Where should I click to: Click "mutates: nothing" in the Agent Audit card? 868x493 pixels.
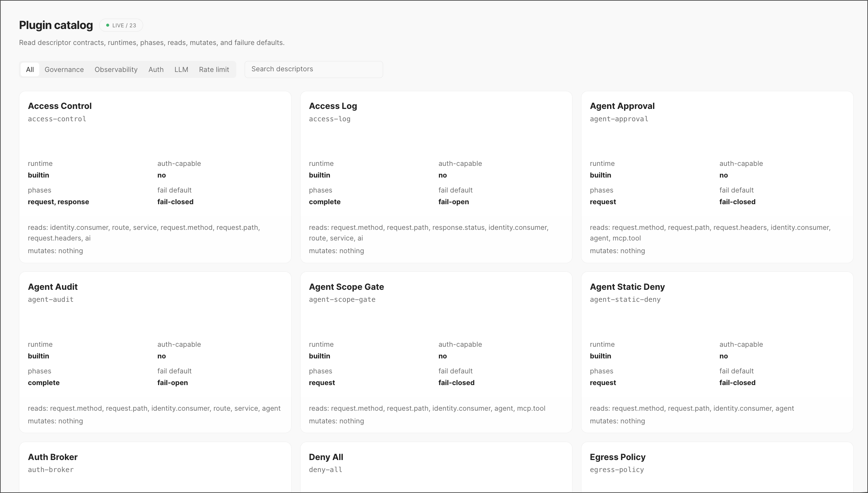pyautogui.click(x=56, y=421)
